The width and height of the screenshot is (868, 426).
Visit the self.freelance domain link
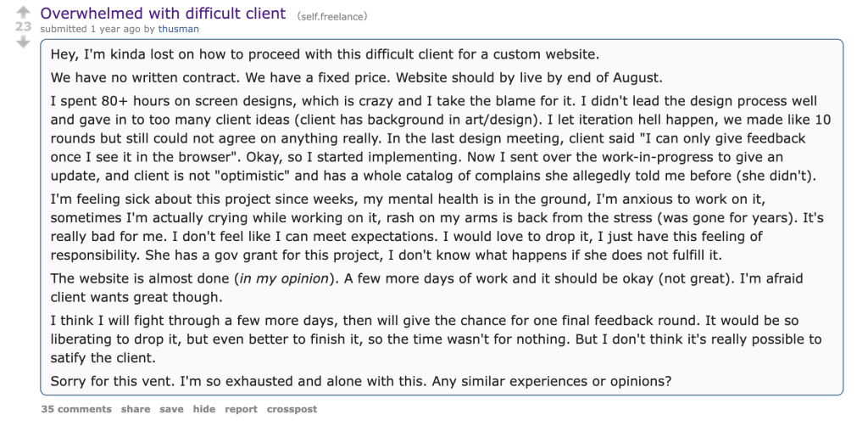point(332,17)
